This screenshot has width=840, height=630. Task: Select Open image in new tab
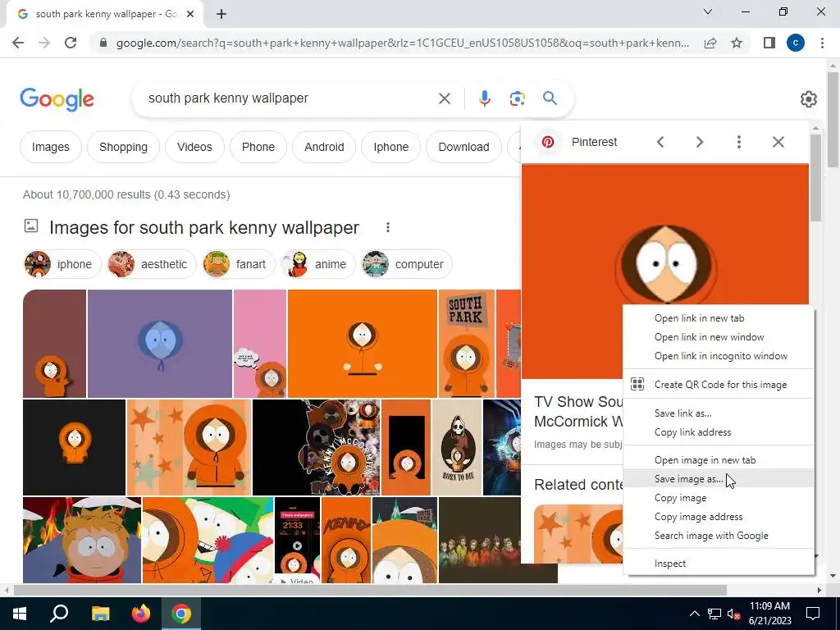[719, 460]
